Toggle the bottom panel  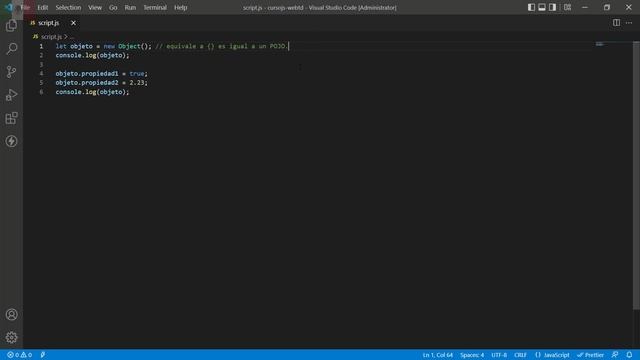(542, 7)
